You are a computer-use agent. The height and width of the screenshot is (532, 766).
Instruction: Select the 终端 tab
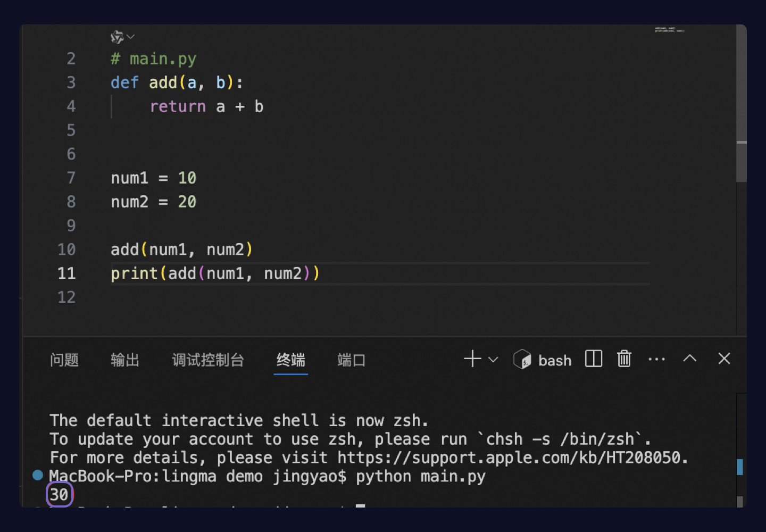[x=290, y=360]
